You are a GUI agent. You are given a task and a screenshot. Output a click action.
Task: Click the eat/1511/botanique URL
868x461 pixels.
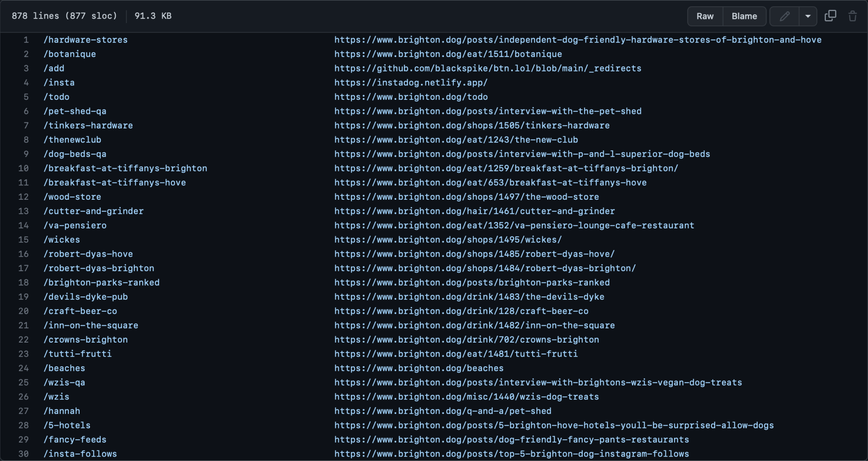point(448,54)
